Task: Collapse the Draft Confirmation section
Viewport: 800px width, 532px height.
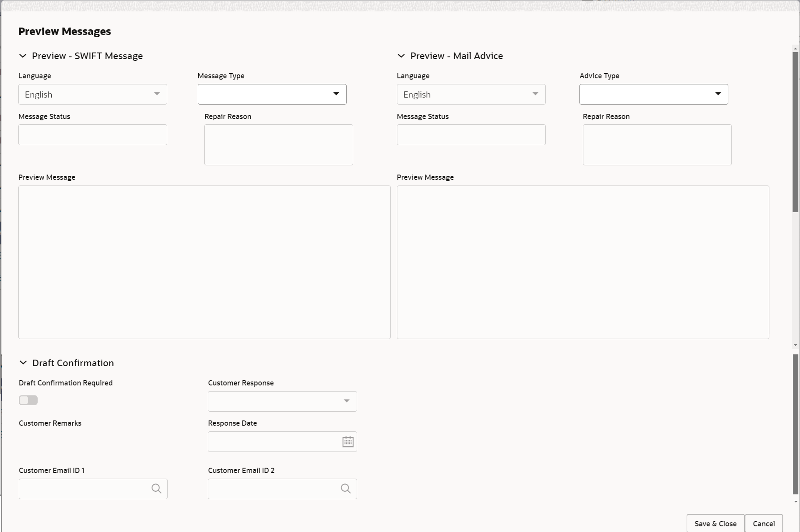Action: [23, 363]
